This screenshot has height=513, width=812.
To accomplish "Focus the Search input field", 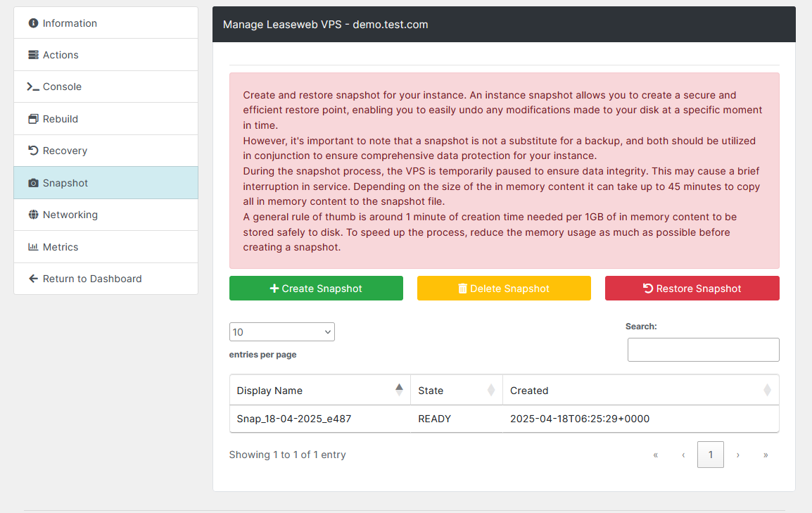I will [703, 350].
